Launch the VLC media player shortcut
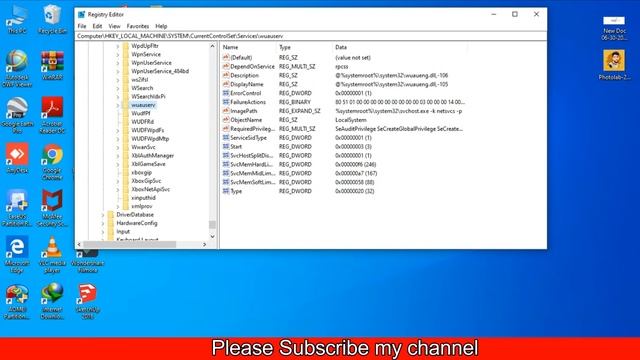Viewport: 640px width, 360px height. (x=52, y=254)
